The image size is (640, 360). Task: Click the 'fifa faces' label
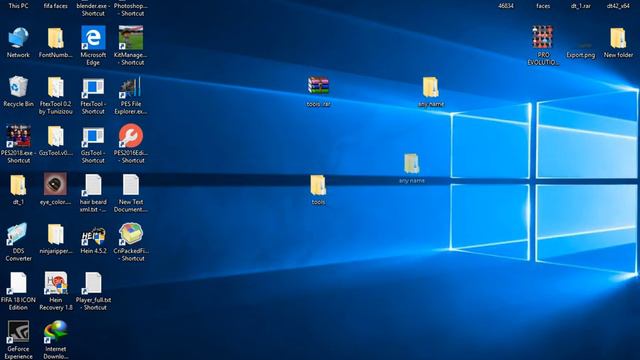pos(56,6)
